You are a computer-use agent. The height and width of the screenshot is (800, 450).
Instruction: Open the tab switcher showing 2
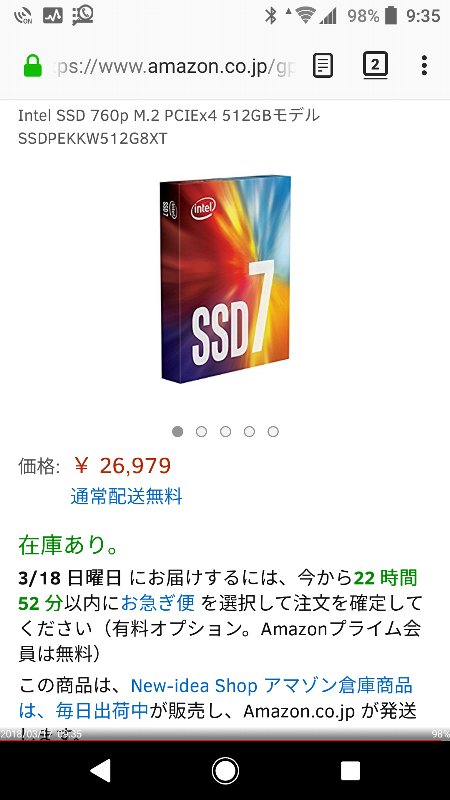(375, 65)
